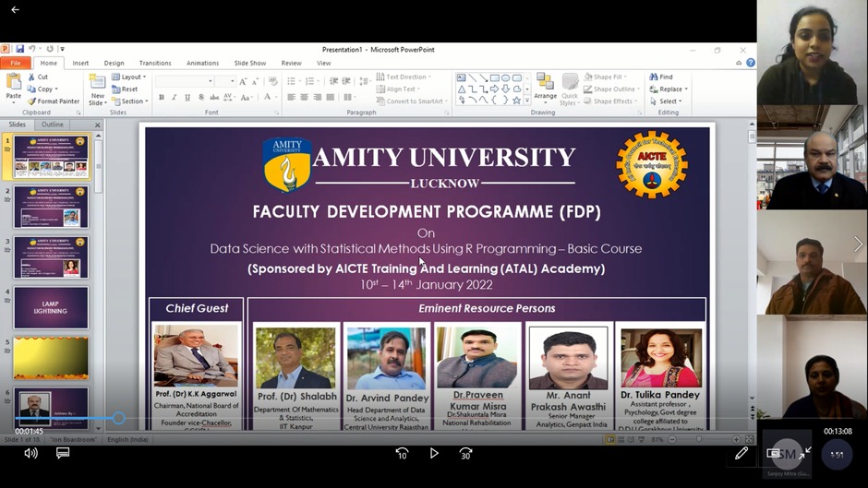Toggle Underline formatting
The width and height of the screenshot is (868, 488).
(187, 98)
